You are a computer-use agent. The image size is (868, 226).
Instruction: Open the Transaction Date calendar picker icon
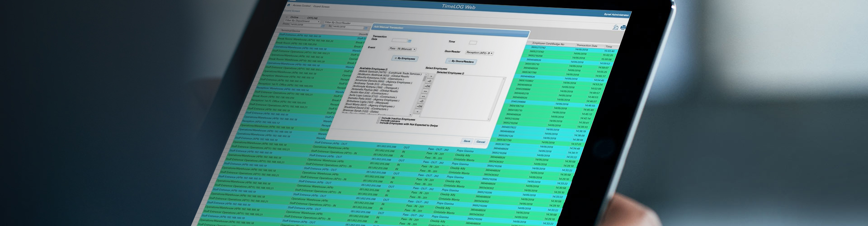coord(410,41)
